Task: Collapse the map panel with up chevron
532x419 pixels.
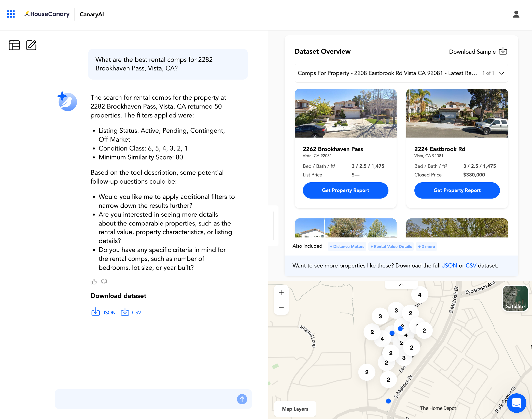Action: [401, 285]
